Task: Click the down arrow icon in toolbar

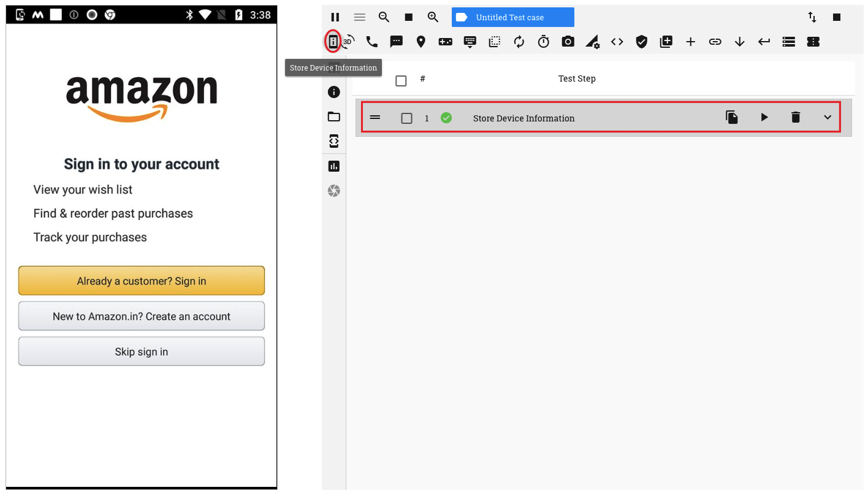Action: click(x=740, y=41)
